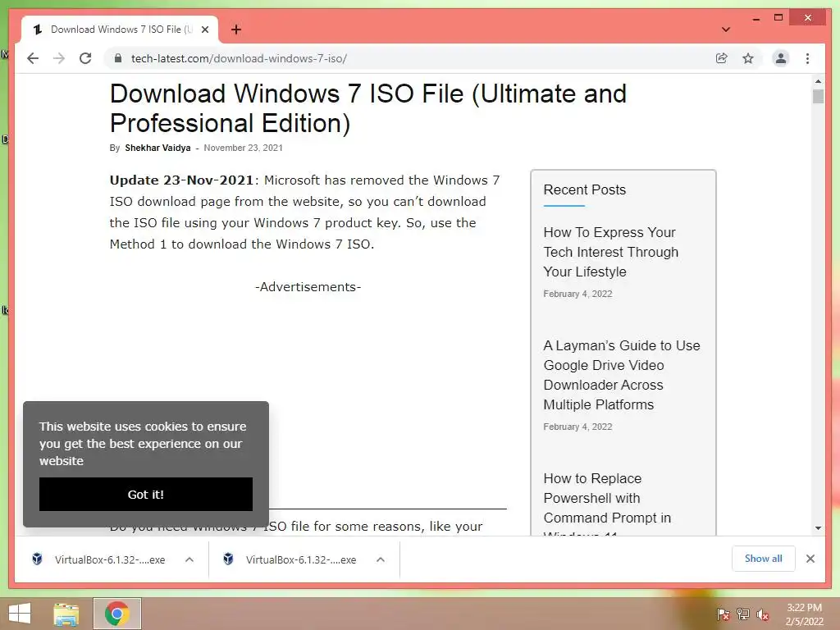
Task: Expand options for first VirtualBox download
Action: [189, 559]
